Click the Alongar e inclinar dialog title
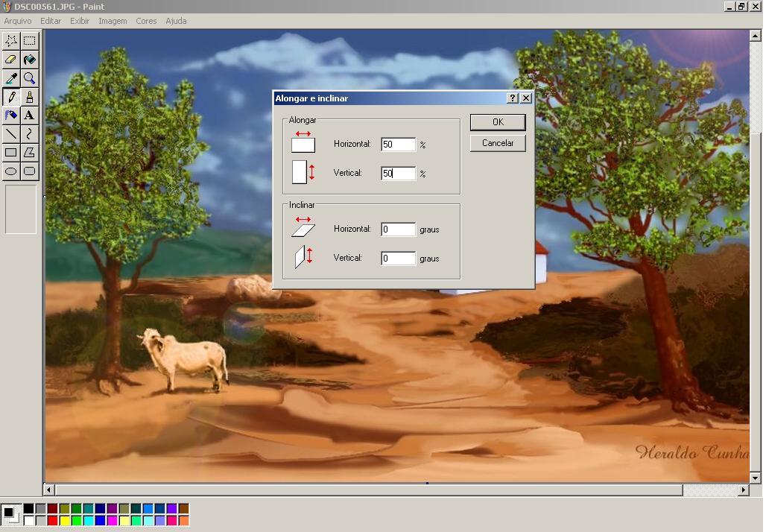Screen dimensions: 766x532 311,98
